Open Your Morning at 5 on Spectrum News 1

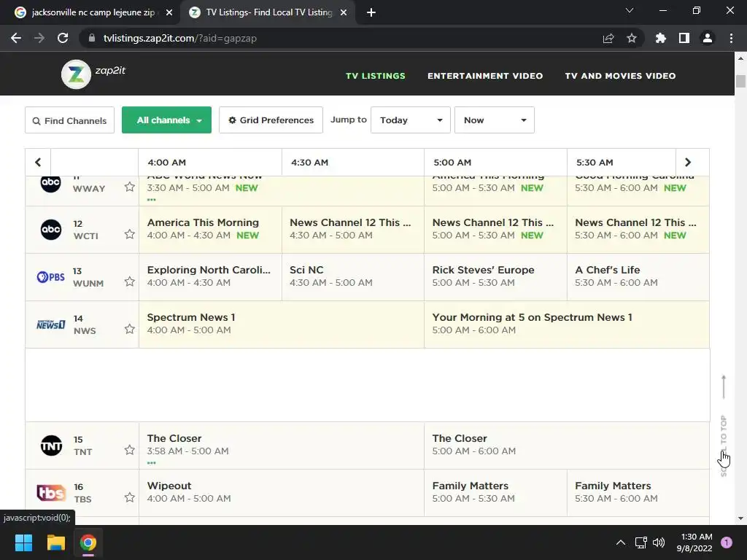pos(566,324)
